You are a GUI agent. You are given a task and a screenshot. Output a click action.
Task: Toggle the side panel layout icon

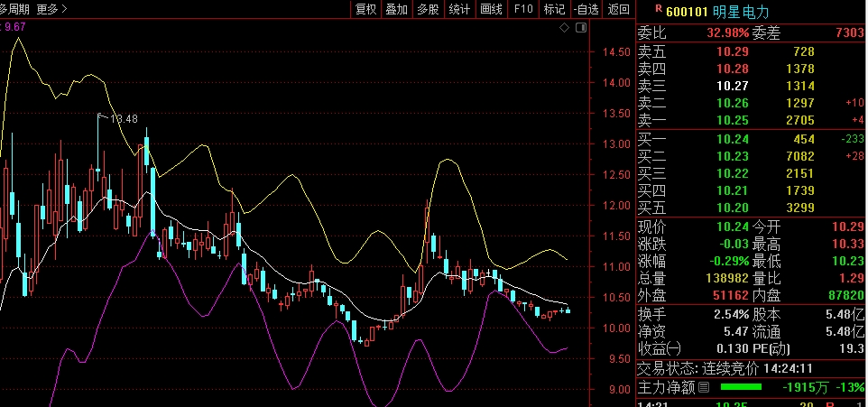pos(581,28)
